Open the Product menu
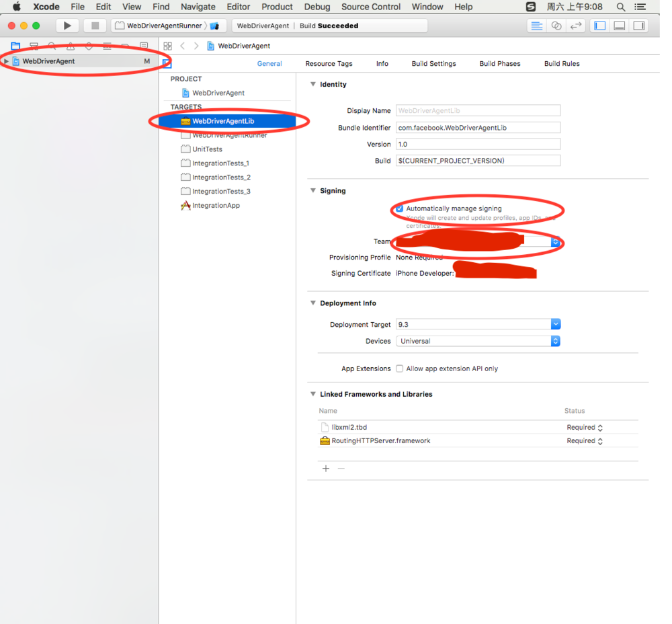This screenshot has width=672, height=624. [278, 7]
